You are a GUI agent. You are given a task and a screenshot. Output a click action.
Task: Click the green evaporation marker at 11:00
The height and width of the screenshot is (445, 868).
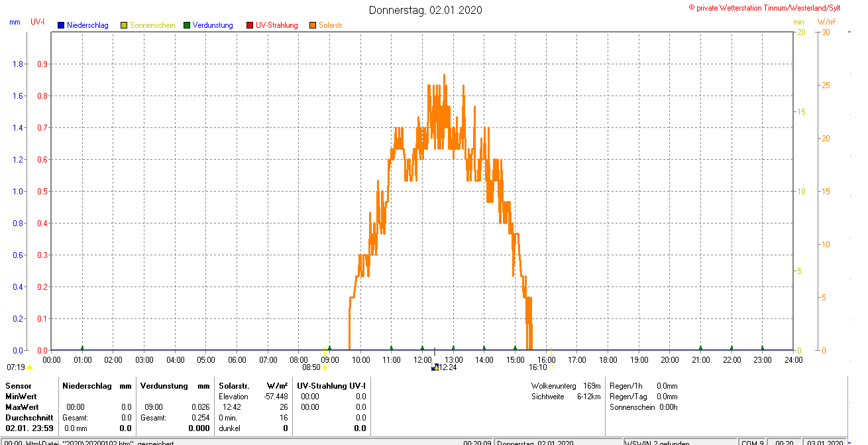392,348
